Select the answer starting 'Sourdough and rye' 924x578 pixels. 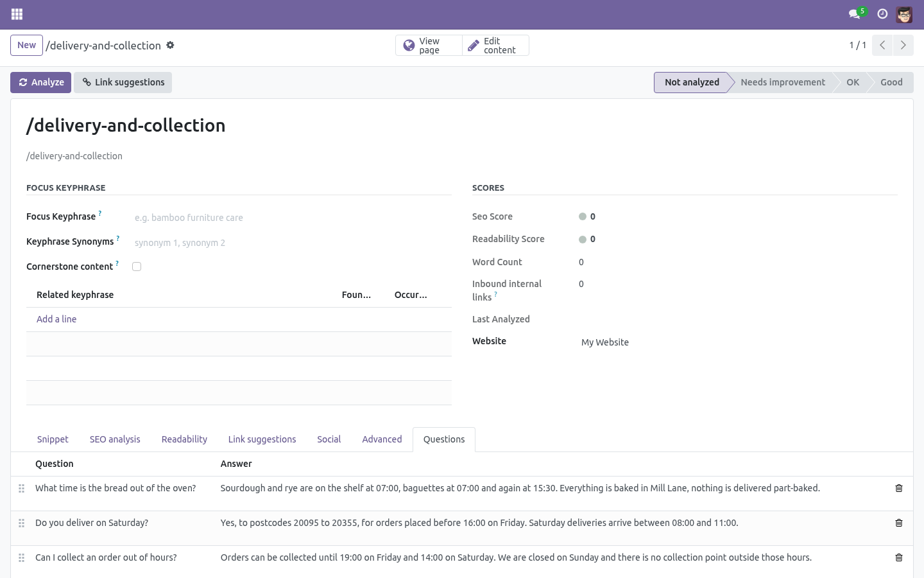(x=520, y=488)
